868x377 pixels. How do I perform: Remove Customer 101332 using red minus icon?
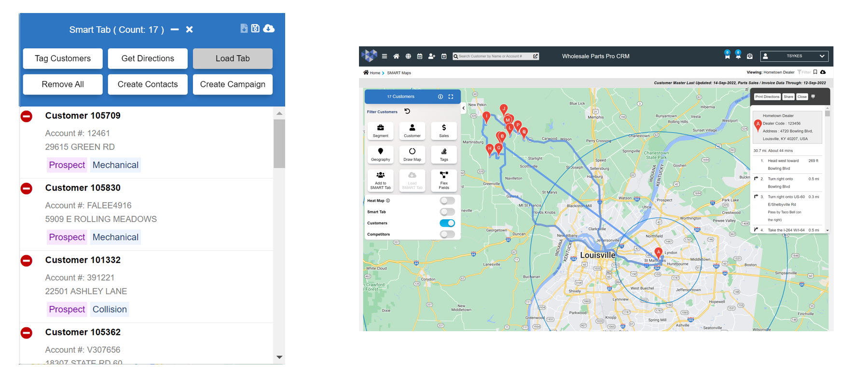(27, 261)
